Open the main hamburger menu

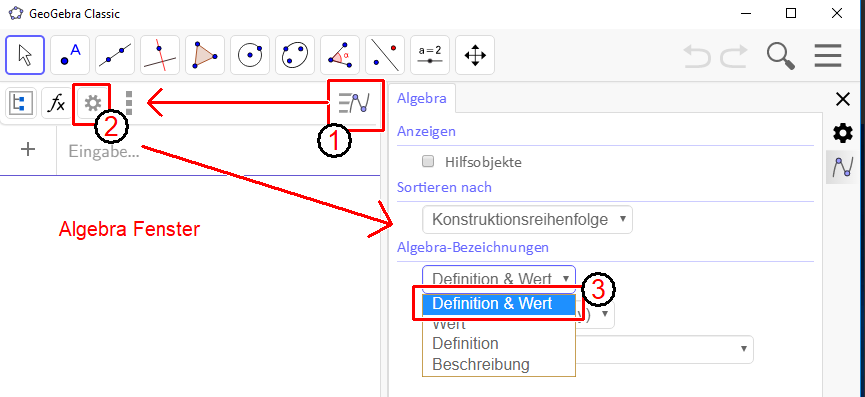point(827,55)
